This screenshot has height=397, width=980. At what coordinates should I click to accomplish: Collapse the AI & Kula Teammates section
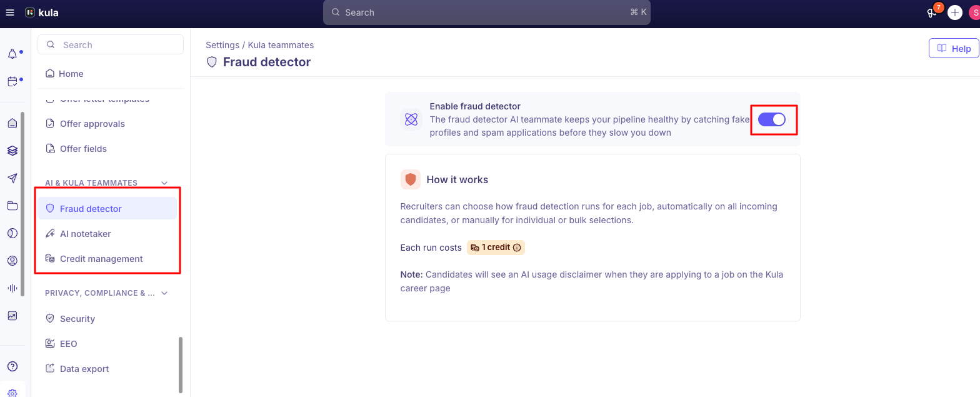pyautogui.click(x=165, y=183)
